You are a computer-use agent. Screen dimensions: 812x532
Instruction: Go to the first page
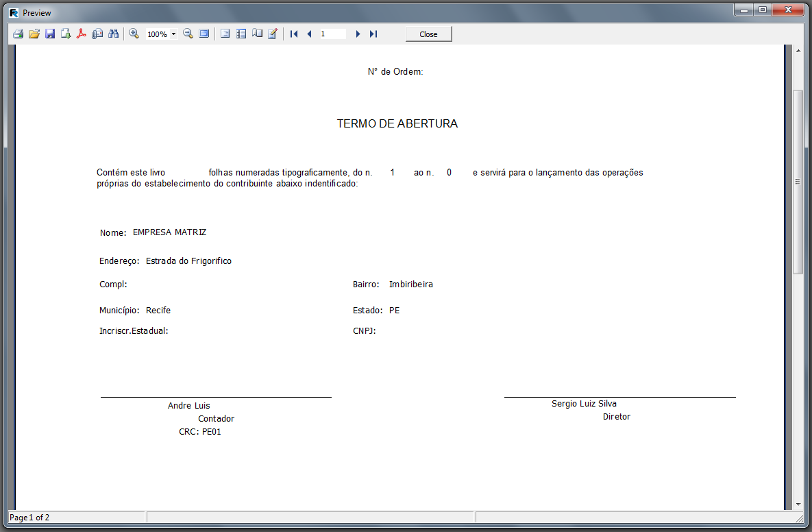tap(294, 34)
